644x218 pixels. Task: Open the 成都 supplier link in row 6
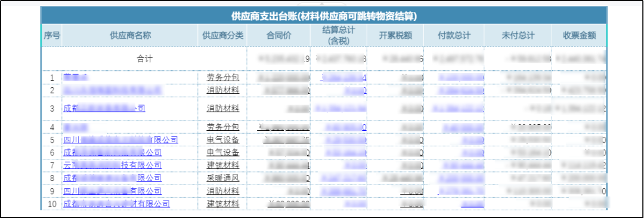click(112, 153)
